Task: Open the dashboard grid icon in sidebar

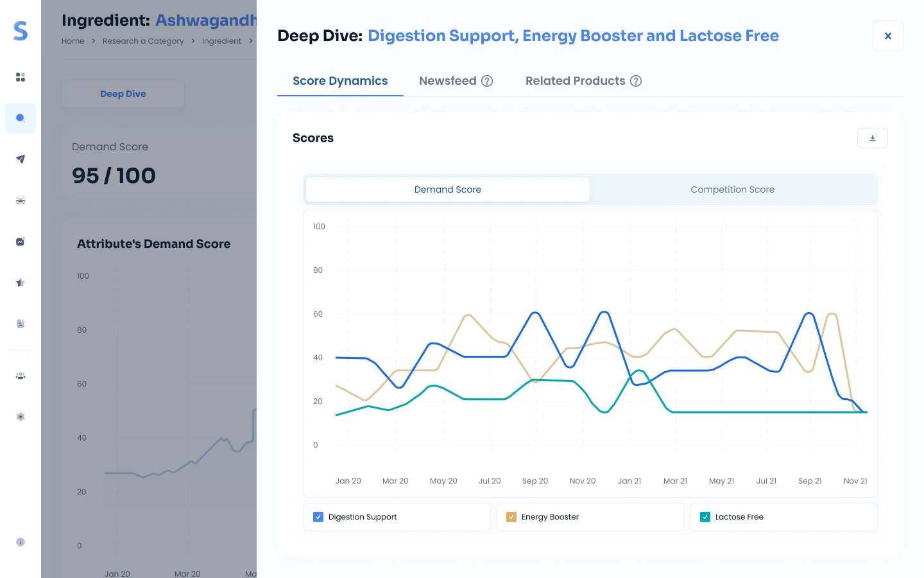Action: 21,77
